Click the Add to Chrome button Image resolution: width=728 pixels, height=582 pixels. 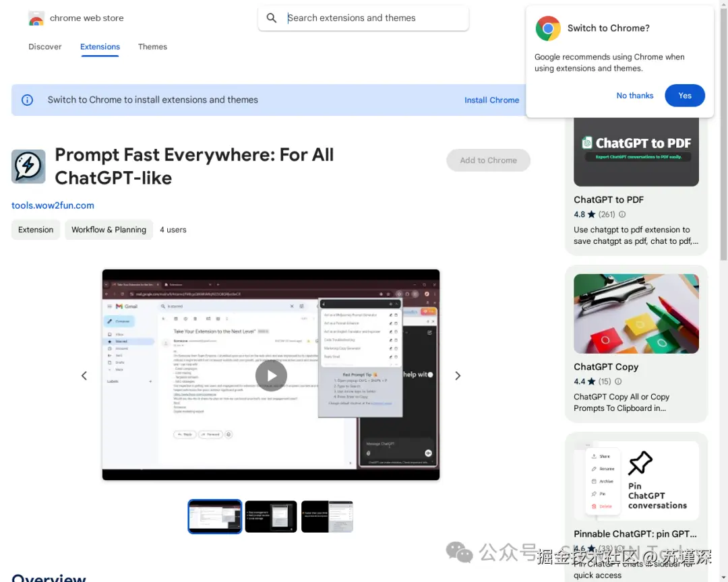click(489, 160)
